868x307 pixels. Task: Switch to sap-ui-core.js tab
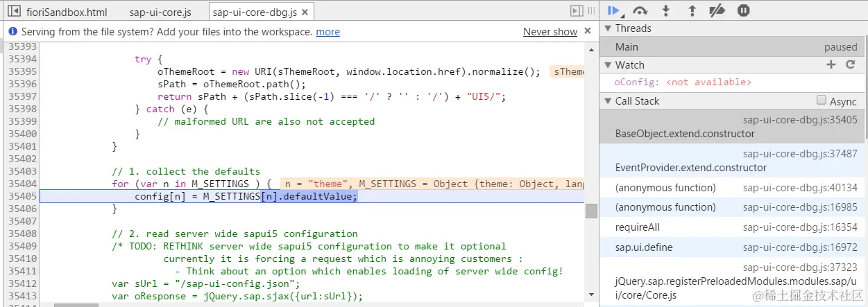point(160,12)
